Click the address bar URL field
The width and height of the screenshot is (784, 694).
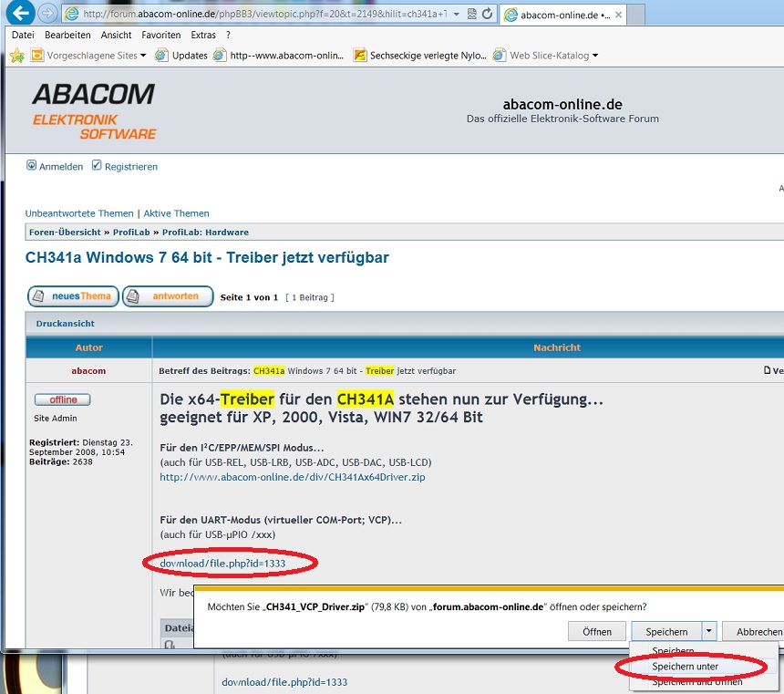[x=265, y=14]
